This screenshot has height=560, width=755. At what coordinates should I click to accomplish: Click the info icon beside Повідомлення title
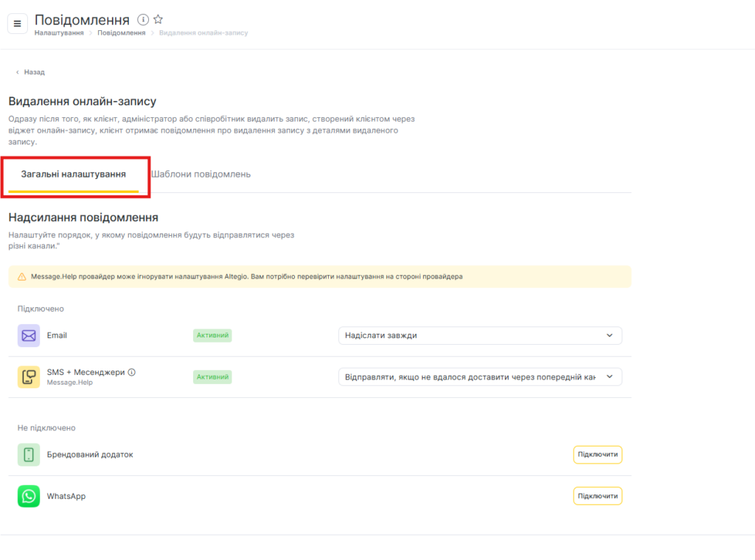tap(143, 20)
